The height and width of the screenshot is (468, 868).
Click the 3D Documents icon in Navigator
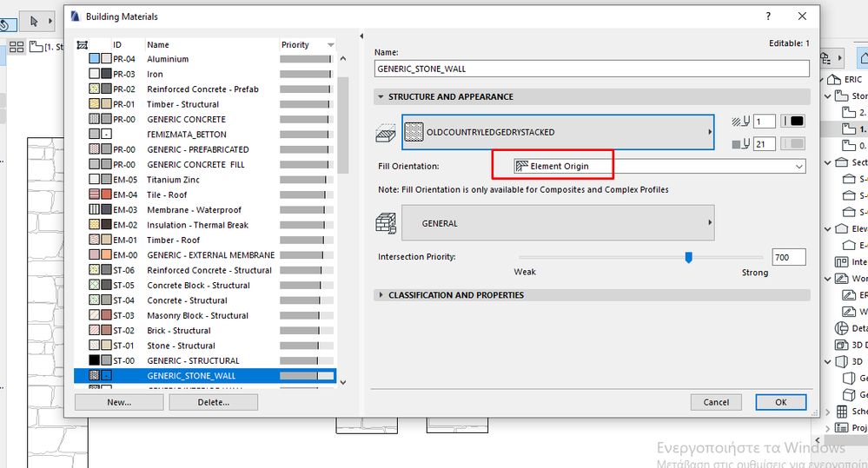click(841, 346)
